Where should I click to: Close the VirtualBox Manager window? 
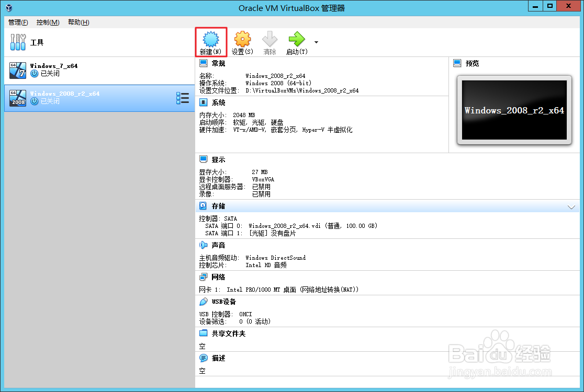[568, 6]
